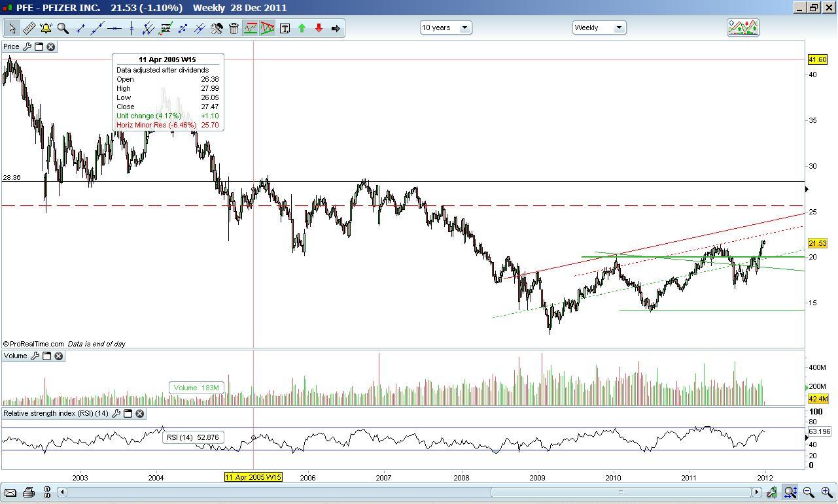The width and height of the screenshot is (838, 504).
Task: Click the indicators chart icon at top right
Action: (742, 27)
